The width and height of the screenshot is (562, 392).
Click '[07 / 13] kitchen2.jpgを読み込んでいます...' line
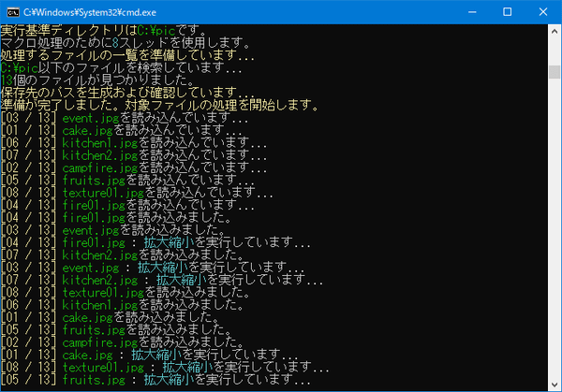click(134, 155)
